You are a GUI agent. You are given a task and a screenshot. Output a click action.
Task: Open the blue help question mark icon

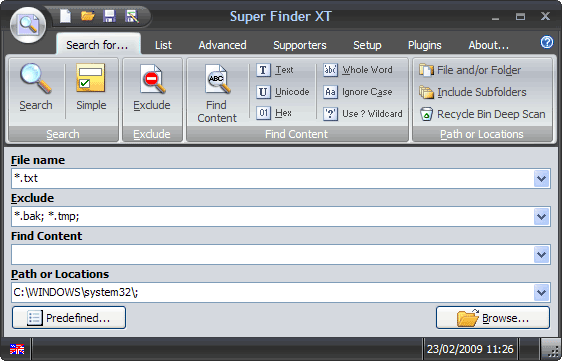coord(547,42)
